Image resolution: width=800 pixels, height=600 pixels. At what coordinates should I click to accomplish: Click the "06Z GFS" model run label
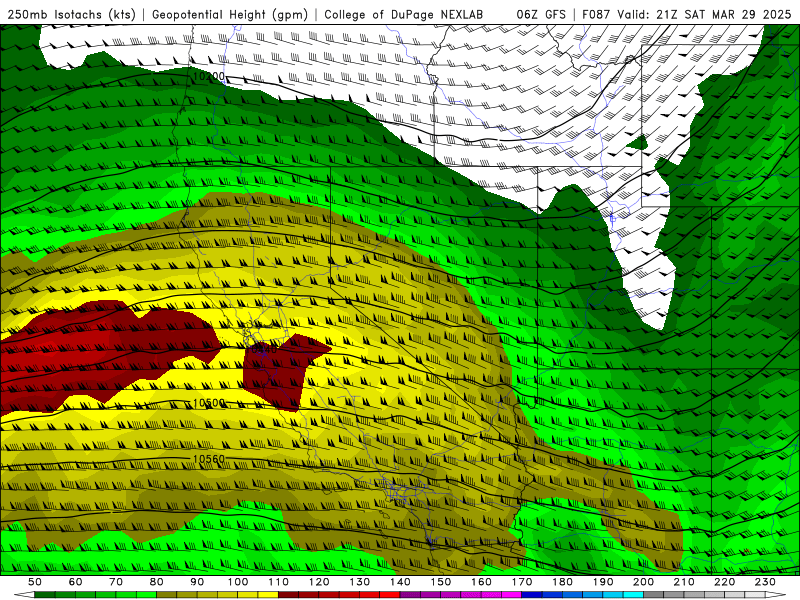pyautogui.click(x=541, y=14)
